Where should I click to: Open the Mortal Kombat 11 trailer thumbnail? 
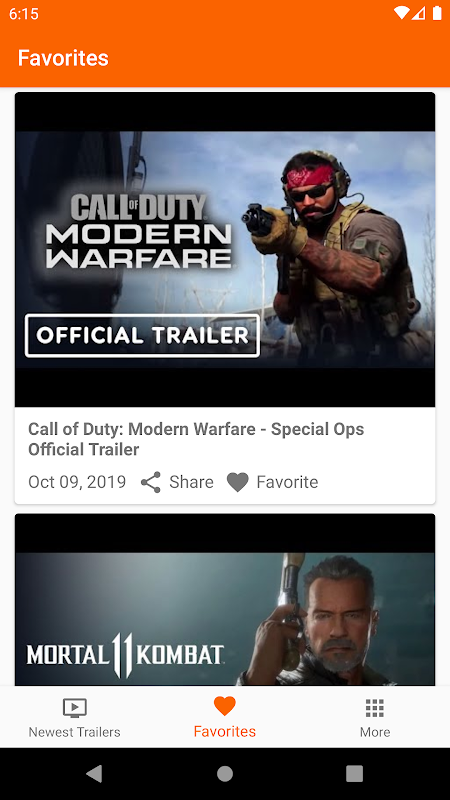click(x=225, y=600)
